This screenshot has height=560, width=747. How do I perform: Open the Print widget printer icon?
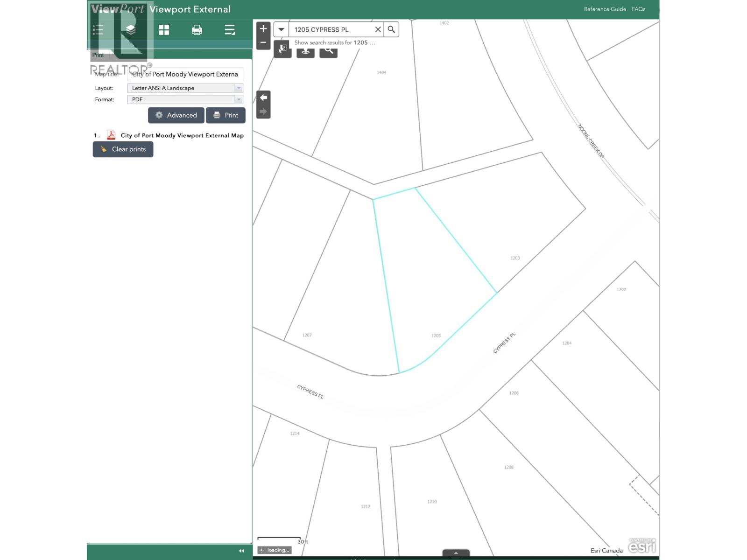point(197,30)
